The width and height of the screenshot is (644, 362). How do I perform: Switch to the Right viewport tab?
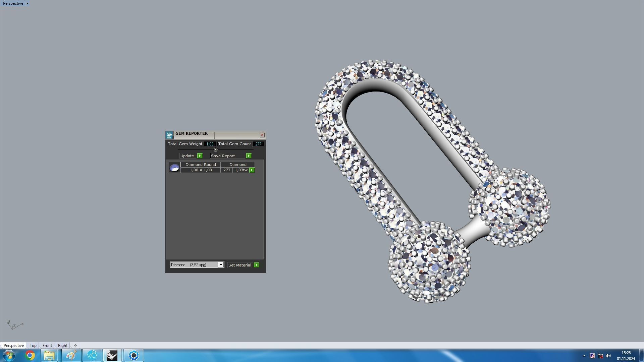coord(62,346)
